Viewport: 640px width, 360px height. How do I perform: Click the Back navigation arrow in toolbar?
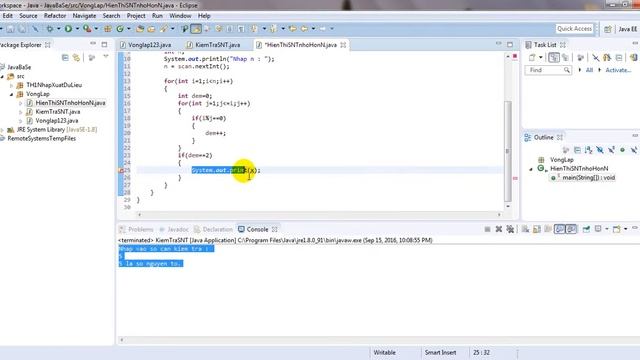pyautogui.click(x=304, y=29)
